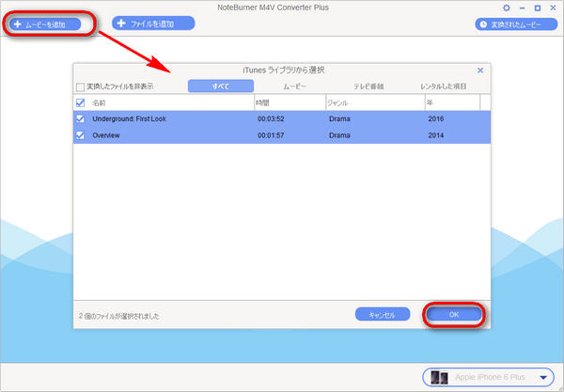Screen dimensions: 564x392
Task: Sort by 名前 (Name) column header
Action: click(x=164, y=102)
